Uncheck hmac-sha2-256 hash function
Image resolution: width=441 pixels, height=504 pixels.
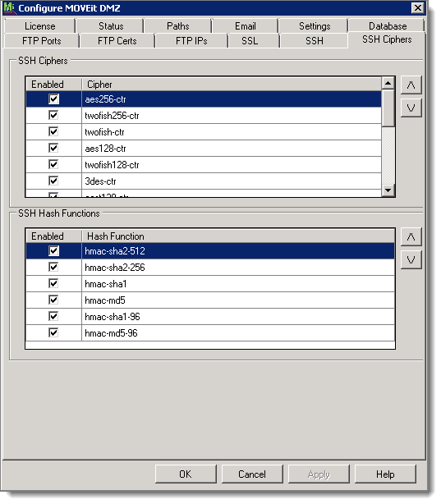(53, 267)
